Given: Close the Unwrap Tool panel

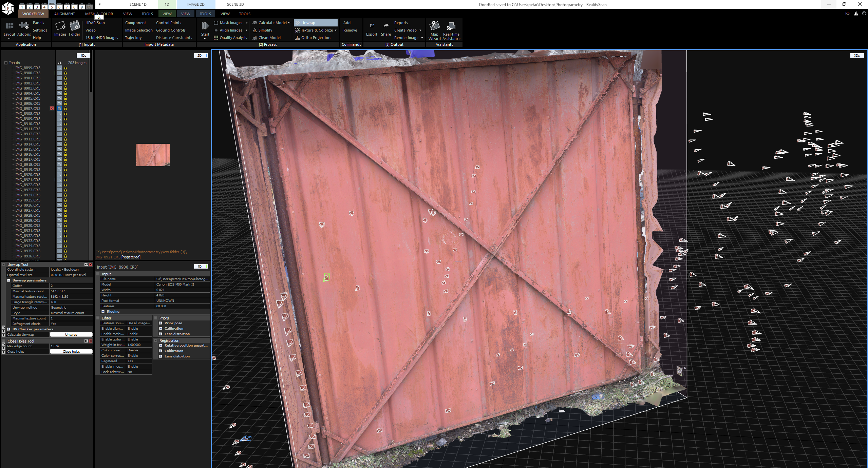Looking at the screenshot, I should click(91, 265).
